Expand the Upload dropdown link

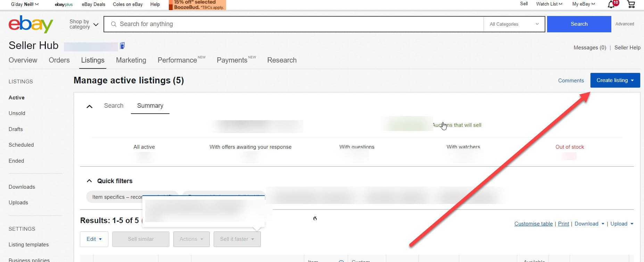pyautogui.click(x=622, y=224)
